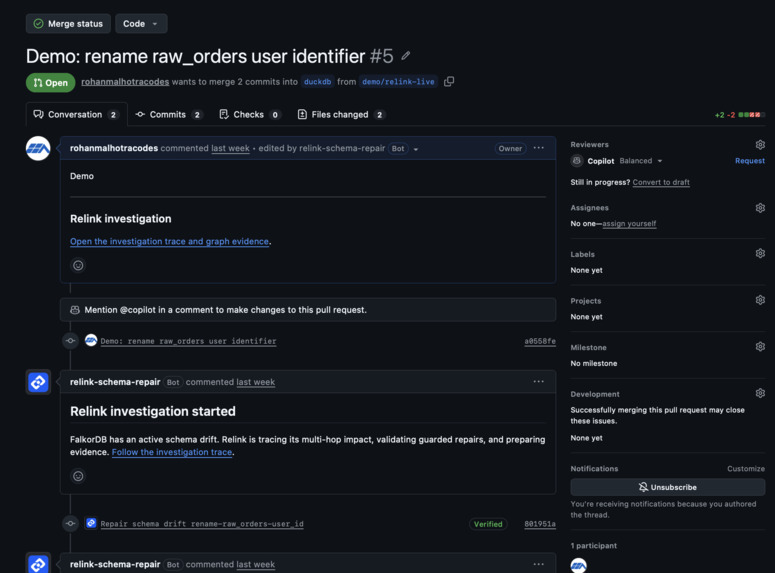Open the Code dropdown
The width and height of the screenshot is (775, 573).
point(141,24)
